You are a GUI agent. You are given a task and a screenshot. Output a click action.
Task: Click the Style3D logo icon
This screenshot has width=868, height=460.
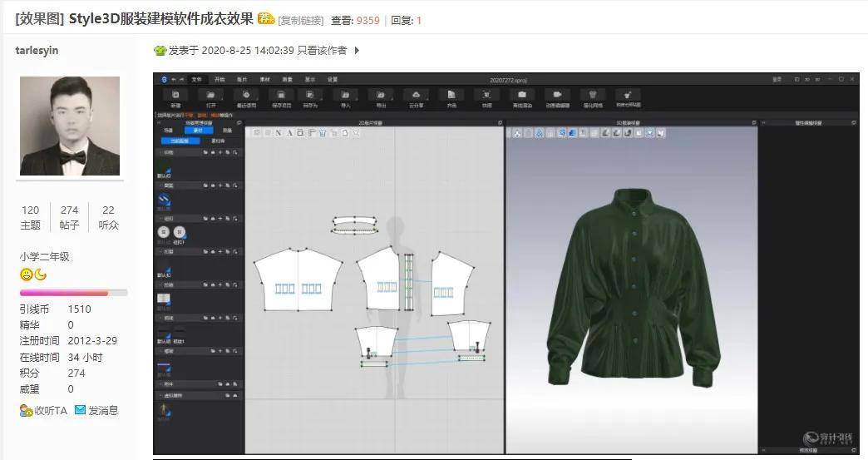coord(165,80)
